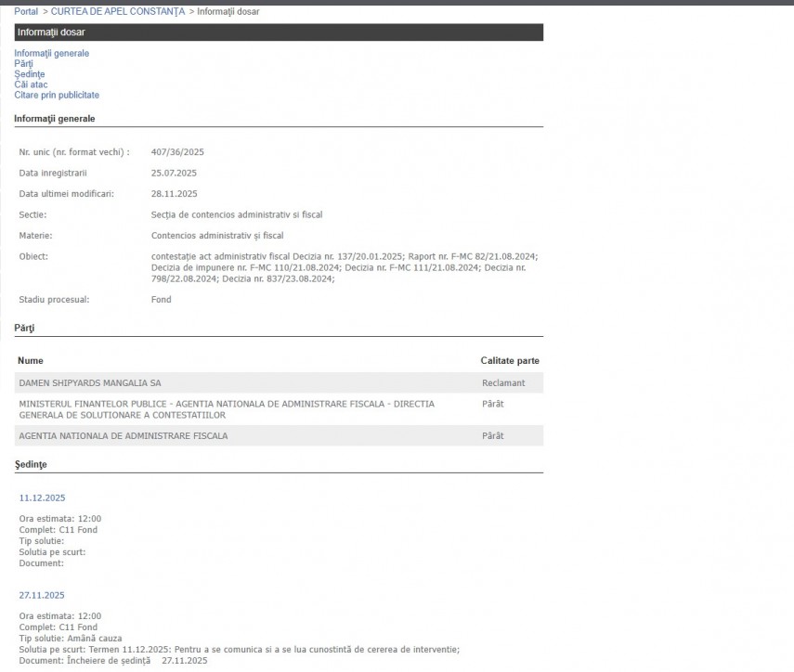The height and width of the screenshot is (672, 794).
Task: Click the Portal breadcrumb link
Action: 26,11
